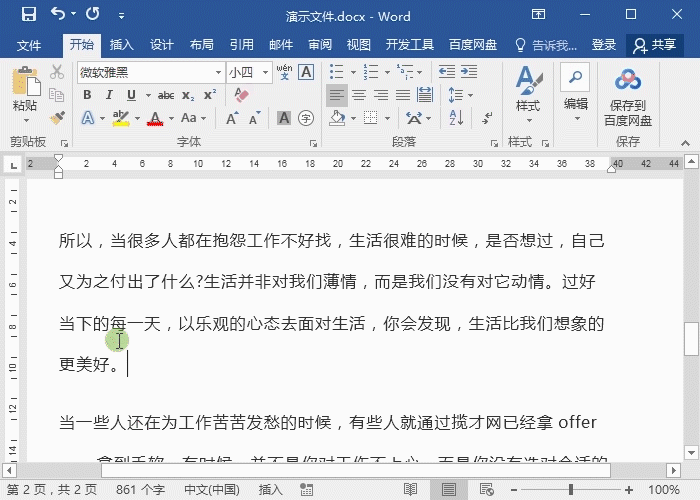Click the character border A icon

point(306,72)
